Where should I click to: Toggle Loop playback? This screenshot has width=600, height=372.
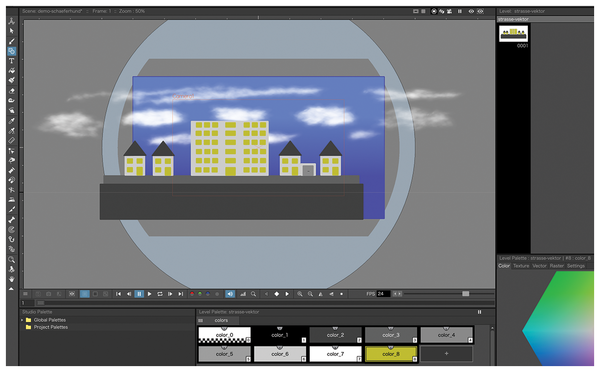pyautogui.click(x=160, y=294)
